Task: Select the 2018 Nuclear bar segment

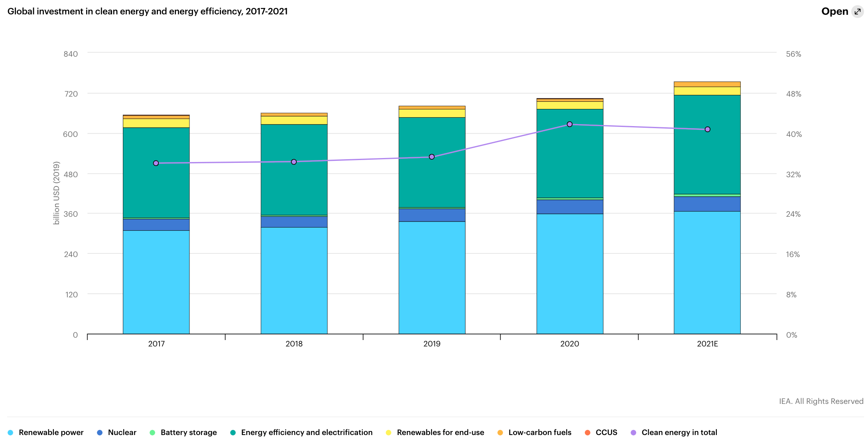Action: [294, 222]
